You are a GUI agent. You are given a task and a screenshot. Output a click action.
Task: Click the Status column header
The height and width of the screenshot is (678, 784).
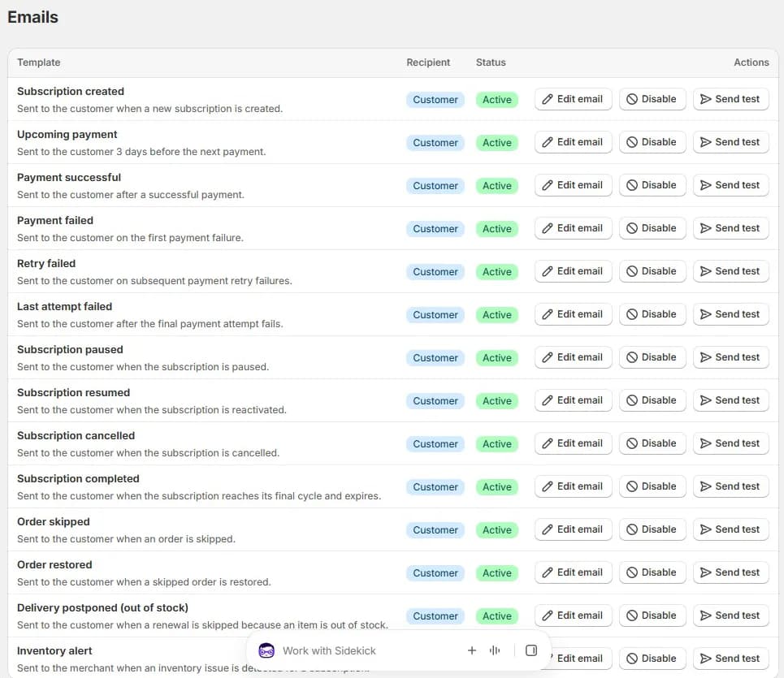[491, 63]
